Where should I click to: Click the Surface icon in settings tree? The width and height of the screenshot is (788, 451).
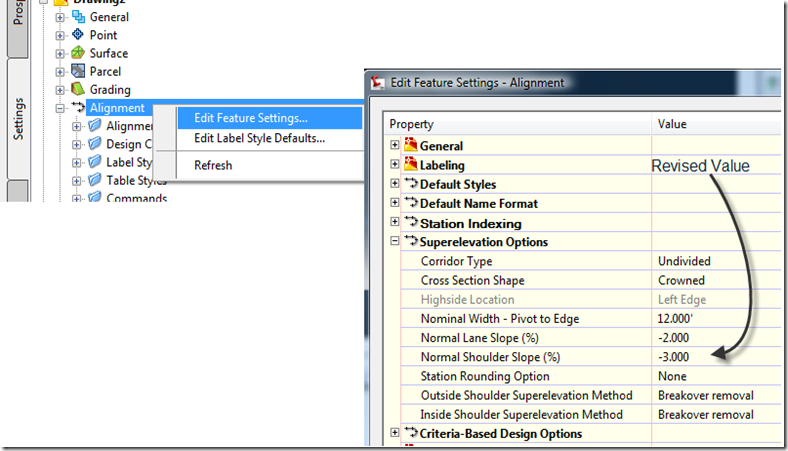coord(78,52)
